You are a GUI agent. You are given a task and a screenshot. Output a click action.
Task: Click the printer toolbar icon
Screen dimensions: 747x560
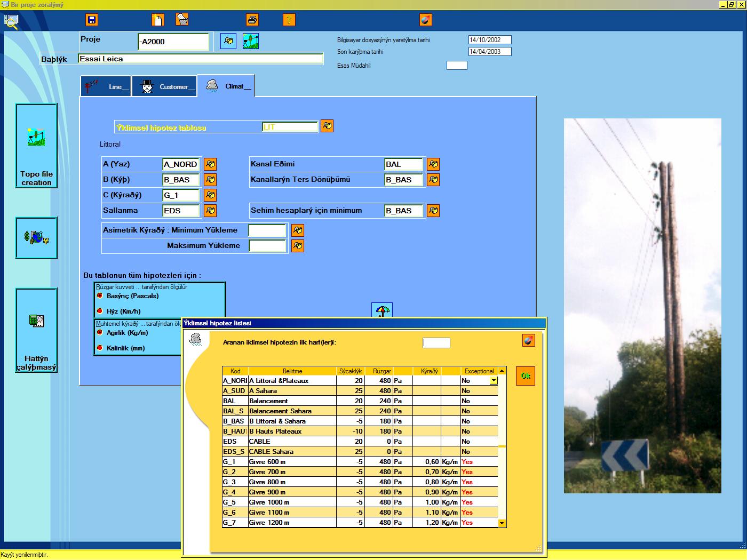(252, 20)
